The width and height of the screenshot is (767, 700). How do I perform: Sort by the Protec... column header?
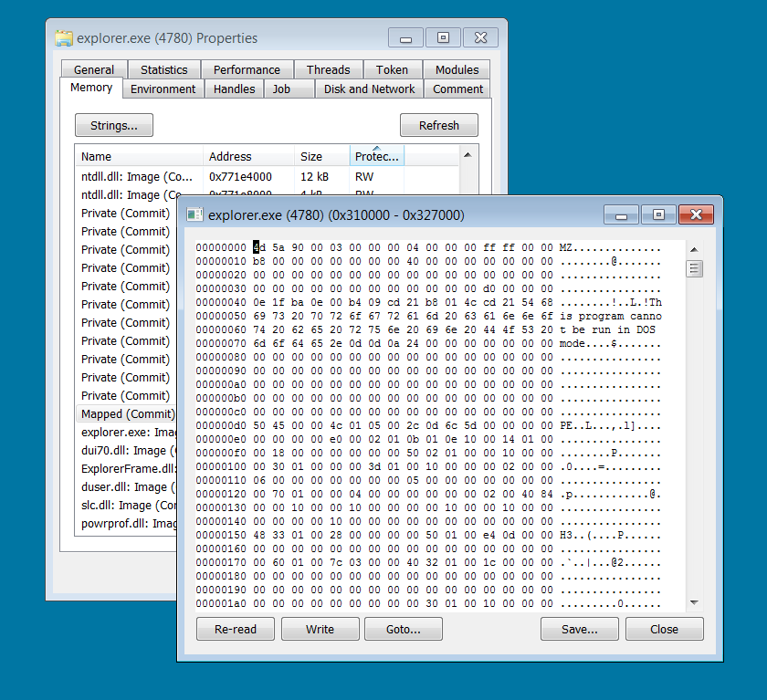376,156
